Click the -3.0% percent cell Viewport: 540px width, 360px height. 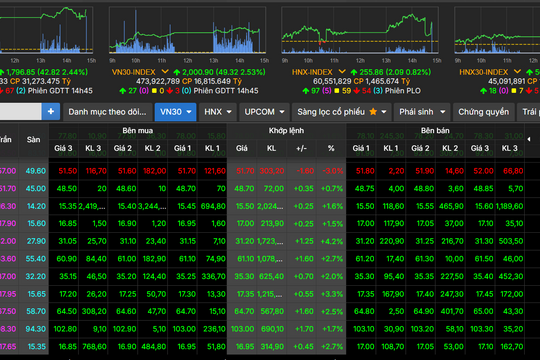pos(332,171)
